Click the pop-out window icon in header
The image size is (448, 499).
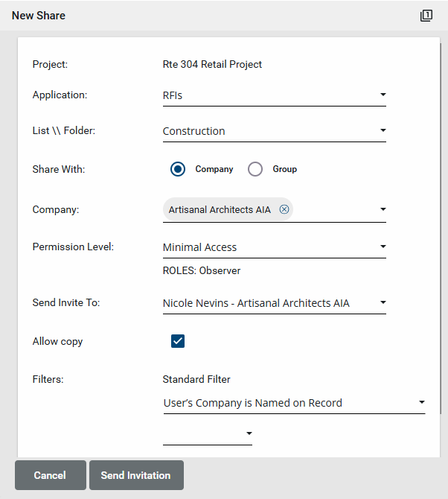click(x=426, y=16)
